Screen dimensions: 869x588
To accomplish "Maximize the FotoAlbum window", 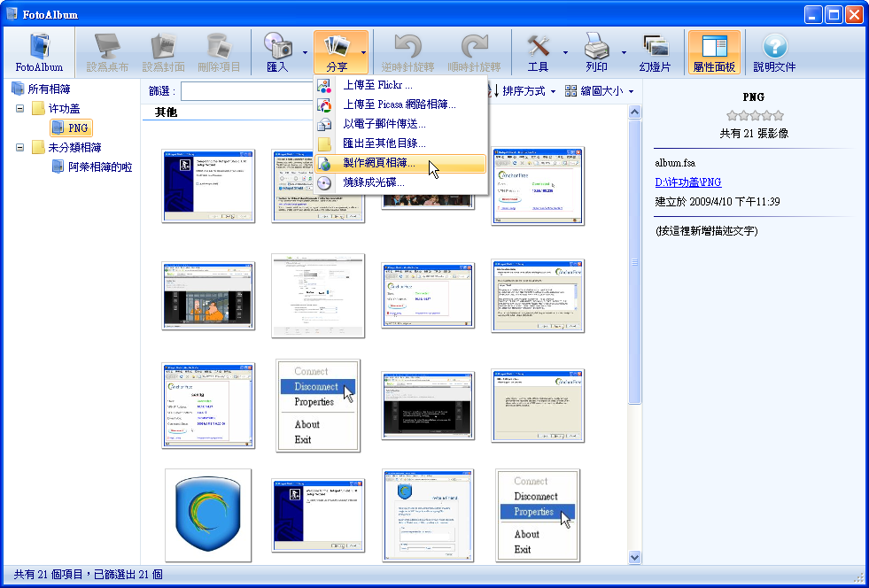I will pos(834,14).
